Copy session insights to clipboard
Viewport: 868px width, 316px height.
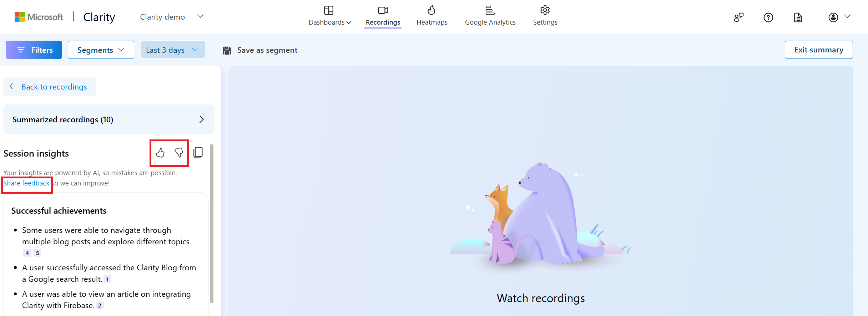click(198, 153)
